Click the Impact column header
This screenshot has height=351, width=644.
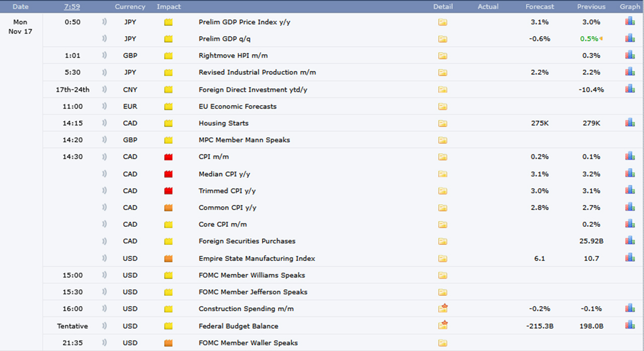169,7
